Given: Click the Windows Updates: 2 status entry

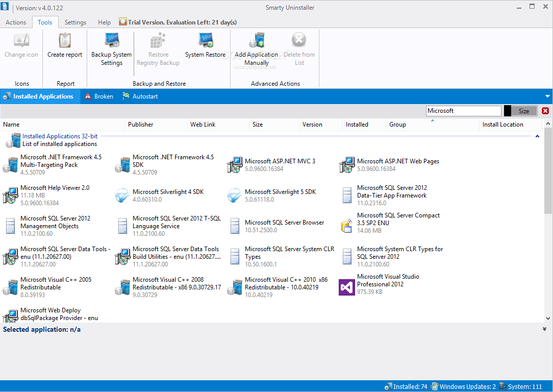Looking at the screenshot, I should [x=463, y=387].
